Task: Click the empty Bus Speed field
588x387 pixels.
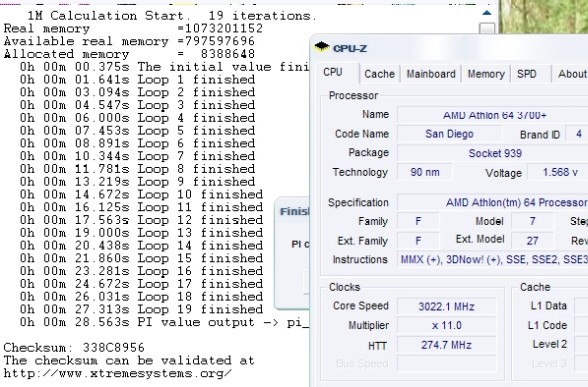Action: click(x=446, y=363)
